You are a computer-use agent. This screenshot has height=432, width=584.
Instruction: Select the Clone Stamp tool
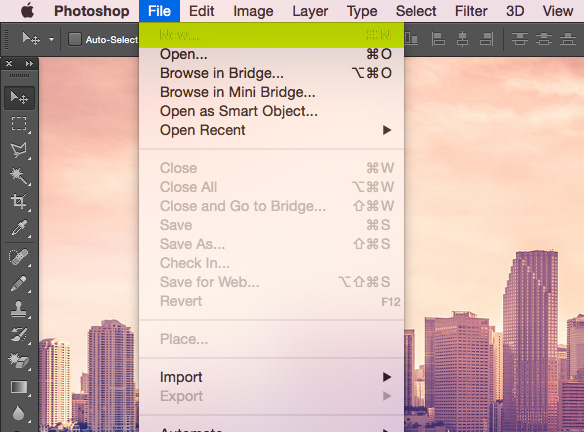click(19, 309)
